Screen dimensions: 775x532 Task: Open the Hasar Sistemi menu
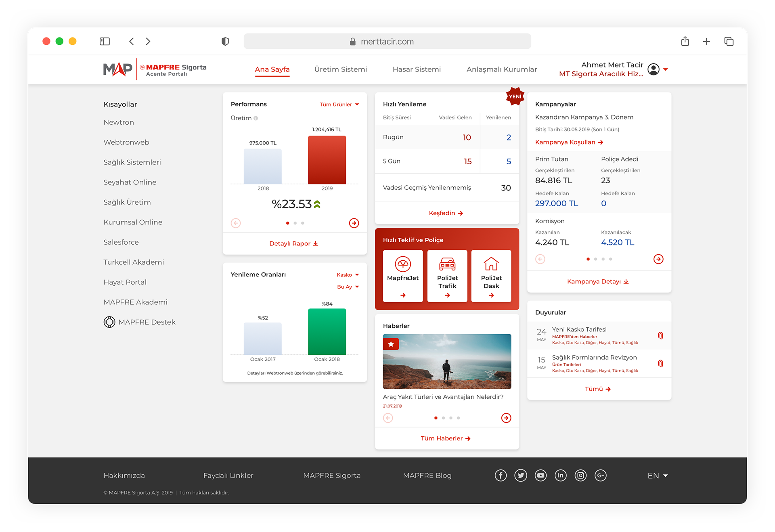tap(417, 69)
